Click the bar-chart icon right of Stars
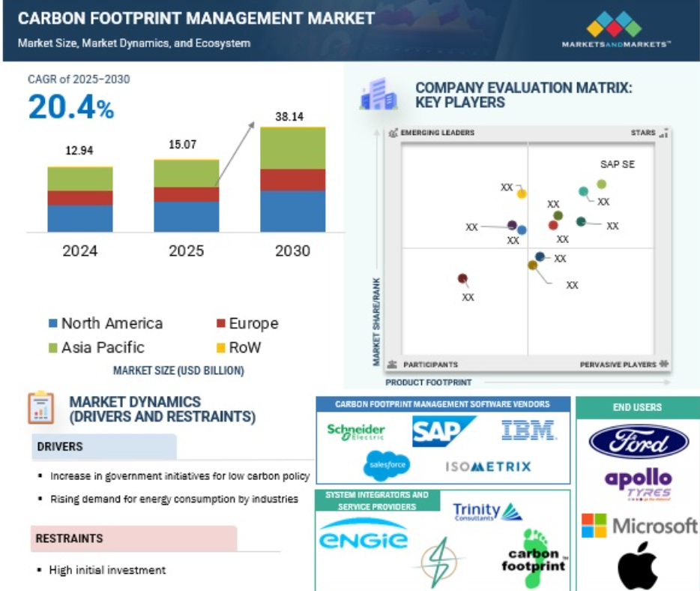 coord(663,133)
